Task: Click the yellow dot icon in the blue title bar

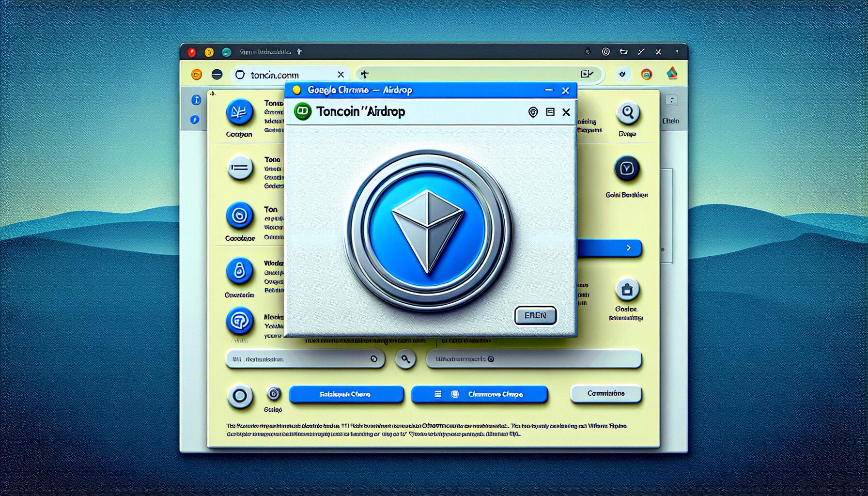Action: [297, 90]
